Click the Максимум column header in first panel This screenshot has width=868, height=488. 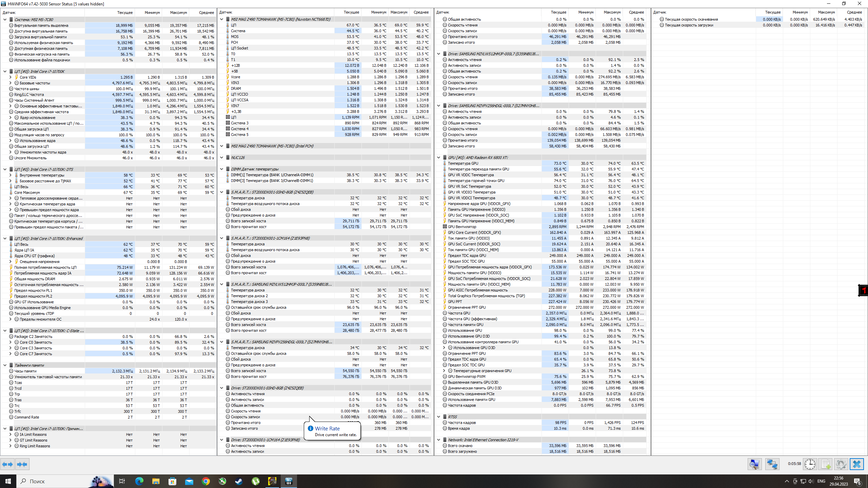(x=178, y=13)
